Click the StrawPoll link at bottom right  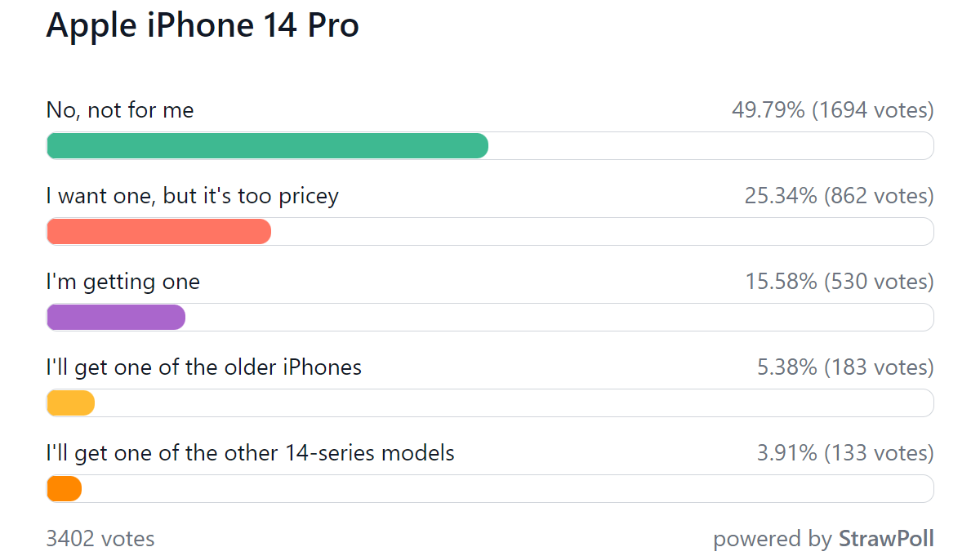pyautogui.click(x=886, y=539)
